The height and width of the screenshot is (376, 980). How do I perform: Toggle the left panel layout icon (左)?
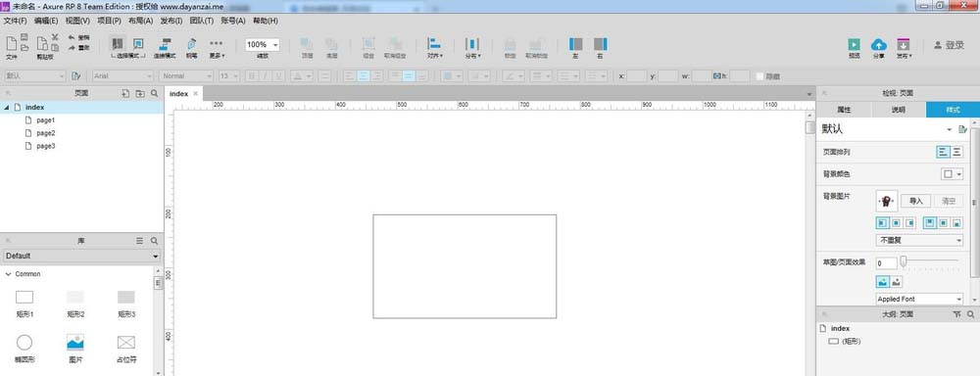(575, 44)
